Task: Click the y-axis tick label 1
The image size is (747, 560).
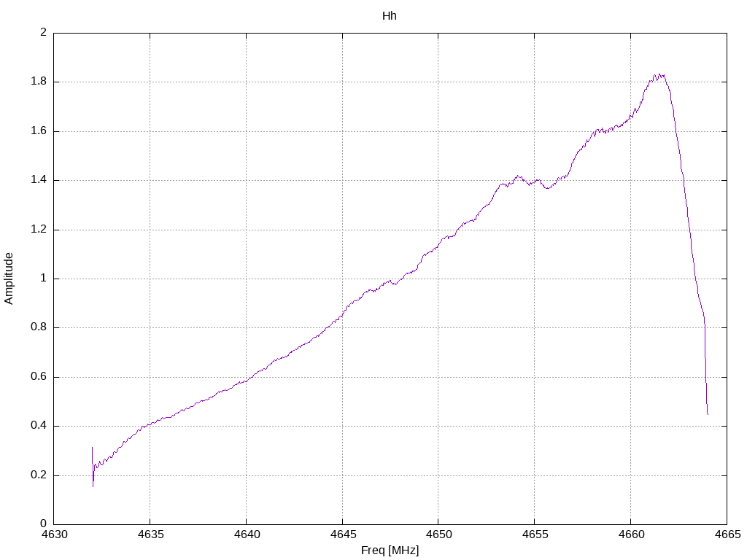Action: [44, 278]
